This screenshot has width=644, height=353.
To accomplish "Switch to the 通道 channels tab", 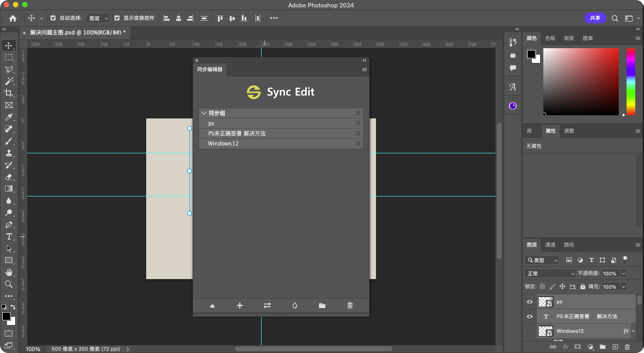I will point(550,245).
